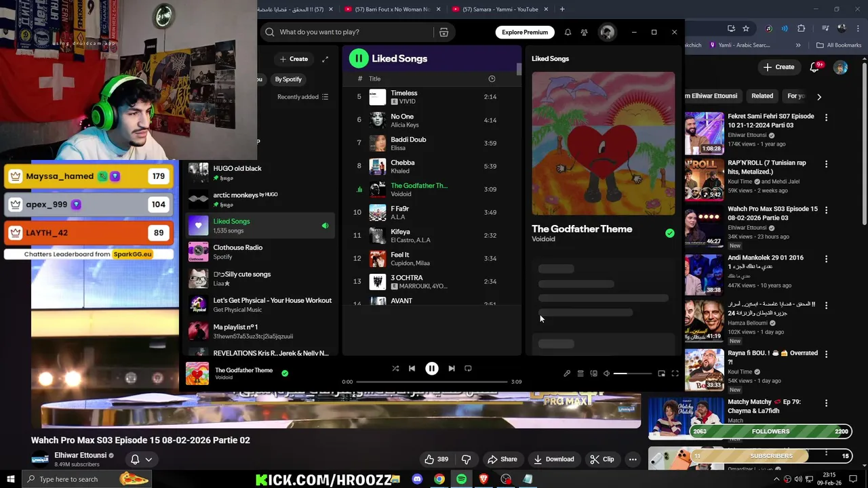Select the Timeless track row
Screen dimensions: 868x488
(x=431, y=97)
